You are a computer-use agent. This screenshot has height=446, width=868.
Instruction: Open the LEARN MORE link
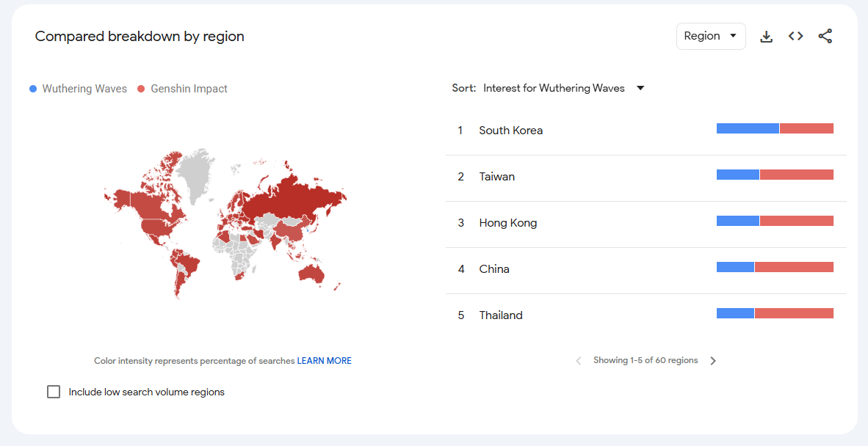tap(325, 361)
